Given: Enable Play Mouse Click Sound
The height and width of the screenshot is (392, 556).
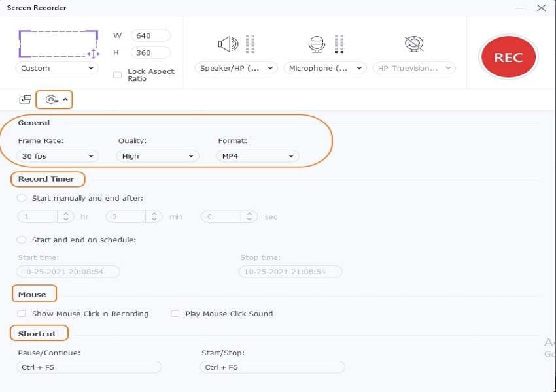Looking at the screenshot, I should point(175,314).
